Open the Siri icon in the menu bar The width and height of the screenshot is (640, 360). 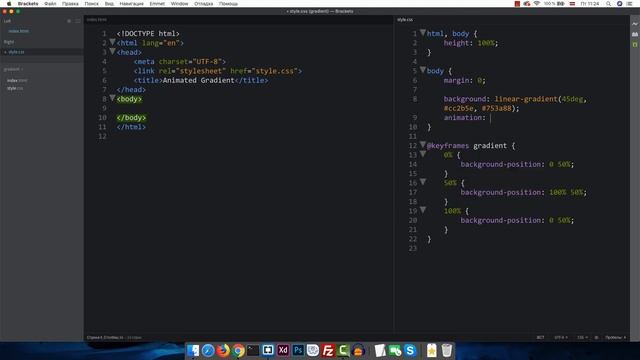[x=619, y=4]
